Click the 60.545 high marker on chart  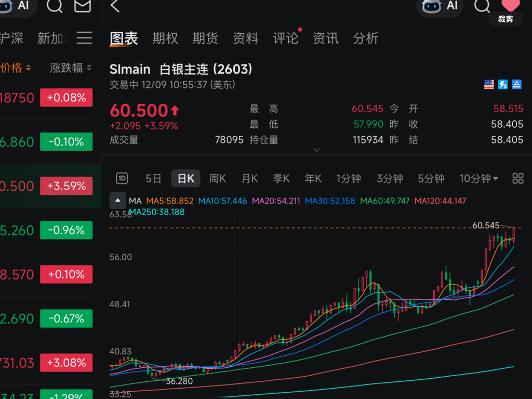click(x=486, y=225)
